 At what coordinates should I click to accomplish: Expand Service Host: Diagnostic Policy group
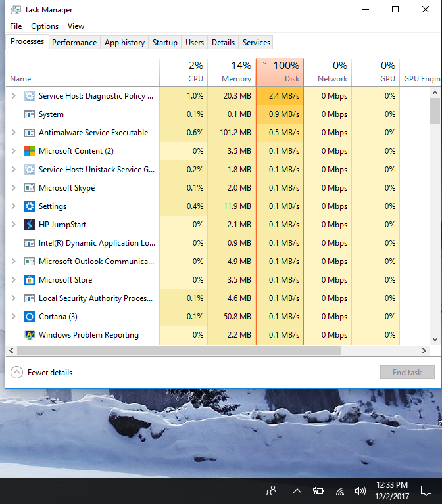tap(14, 96)
